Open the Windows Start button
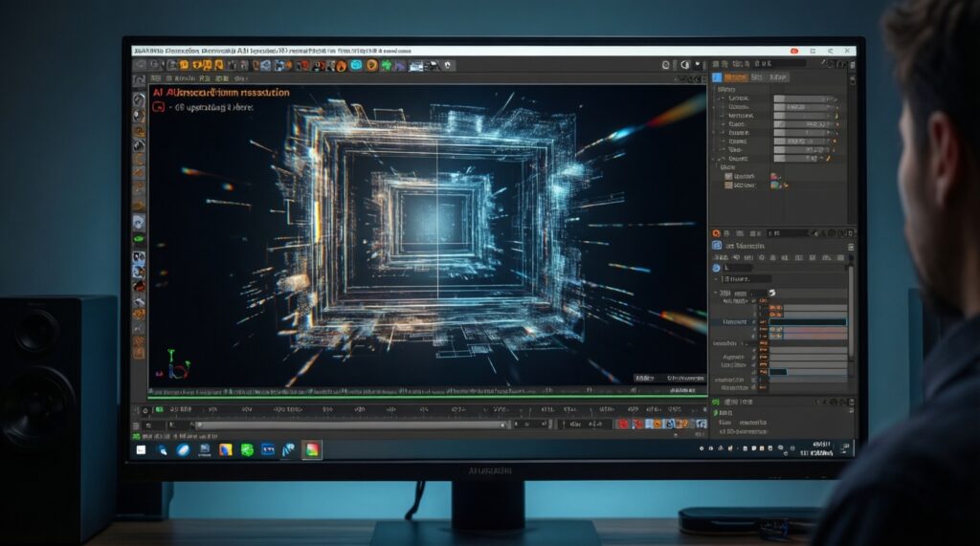 tap(141, 448)
